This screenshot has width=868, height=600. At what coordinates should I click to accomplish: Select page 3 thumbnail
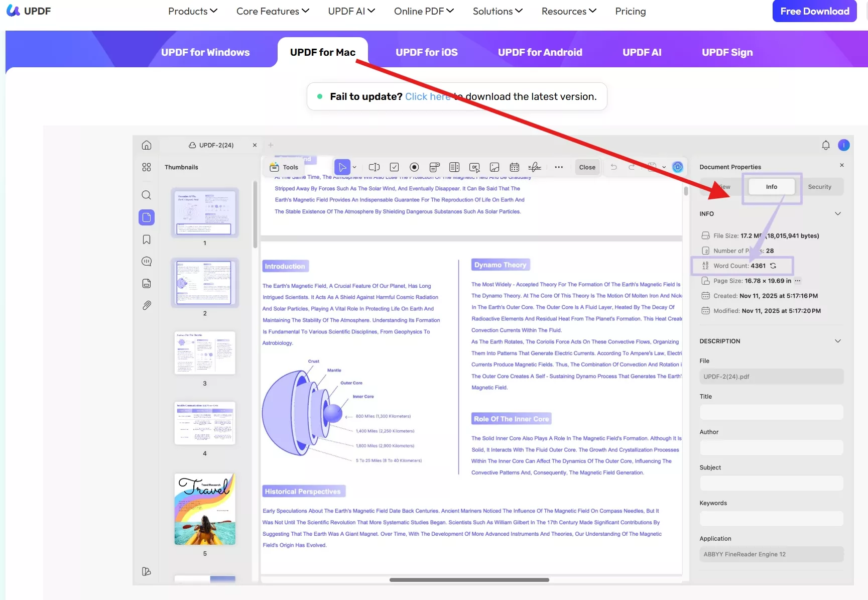tap(204, 353)
